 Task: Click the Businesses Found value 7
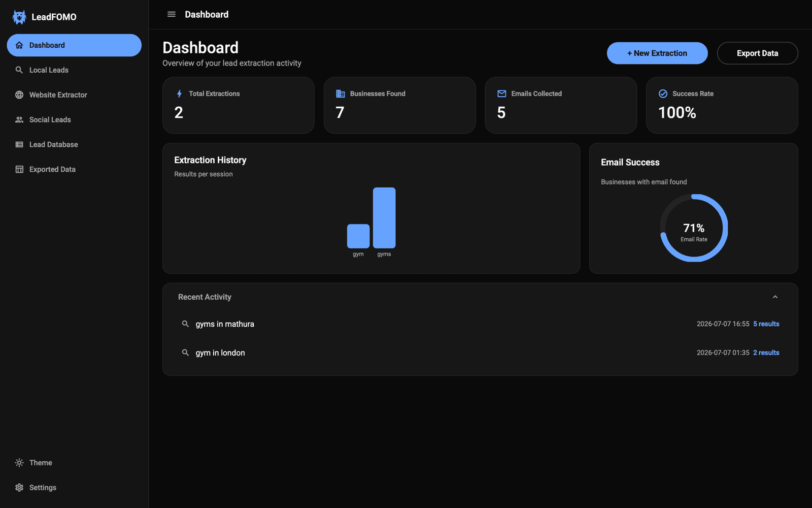(x=340, y=113)
